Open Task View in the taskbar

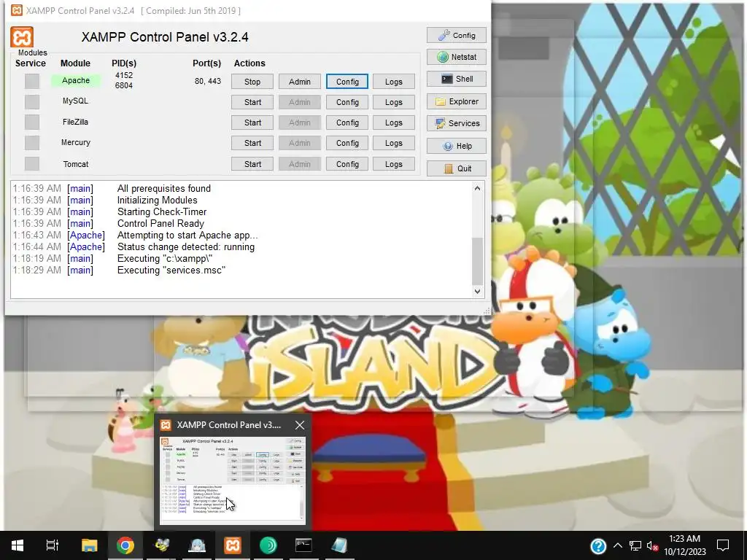coord(53,545)
